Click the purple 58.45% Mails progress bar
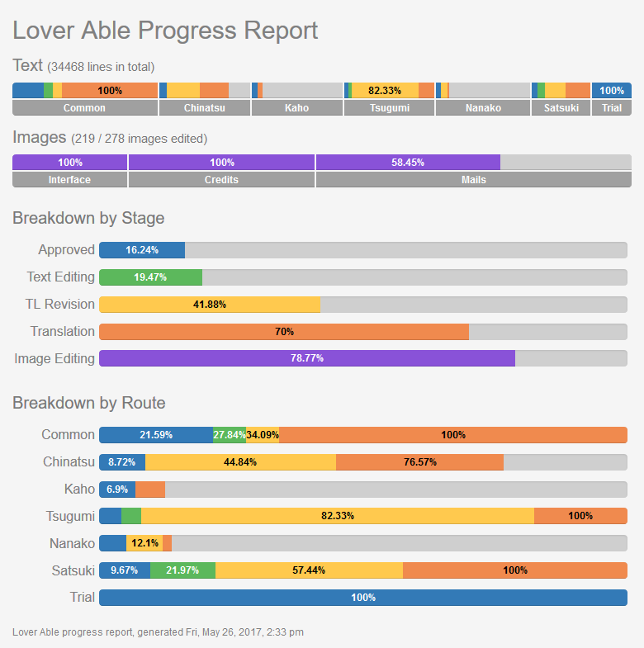 [408, 163]
